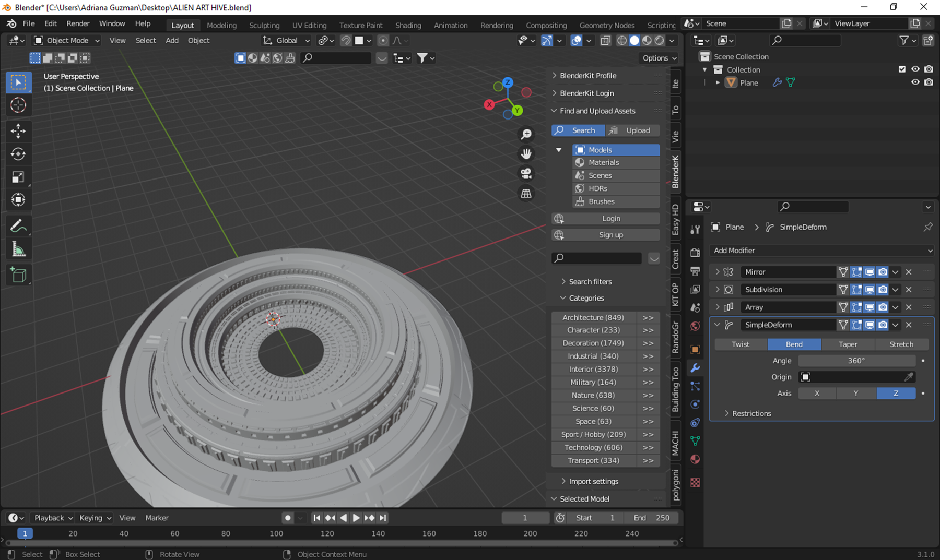
Task: Open the Particles properties tab
Action: point(695,386)
